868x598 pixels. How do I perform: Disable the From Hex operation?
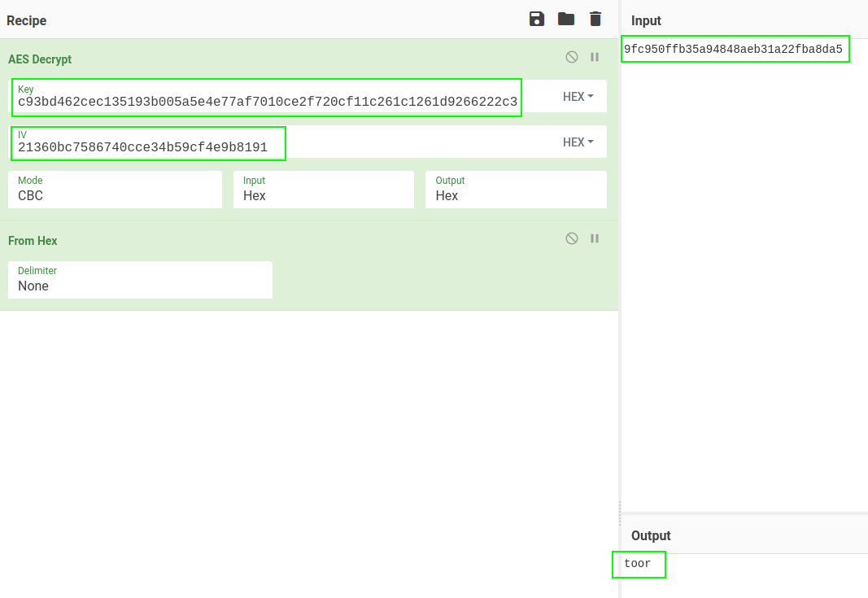pyautogui.click(x=572, y=238)
